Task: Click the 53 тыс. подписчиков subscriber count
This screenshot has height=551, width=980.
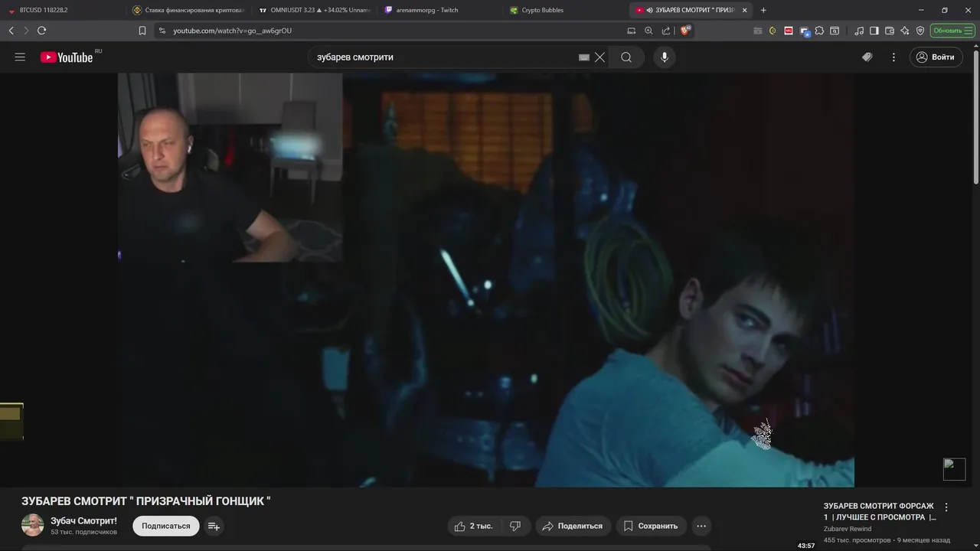Action: [83, 532]
